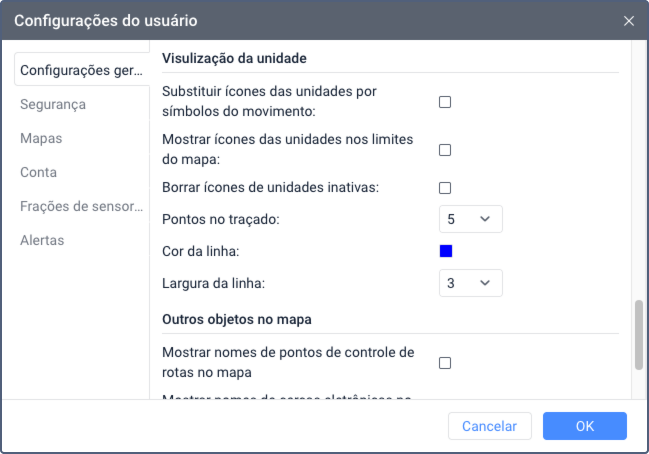Confirm settings with the OK button
Image resolution: width=649 pixels, height=454 pixels.
click(585, 426)
